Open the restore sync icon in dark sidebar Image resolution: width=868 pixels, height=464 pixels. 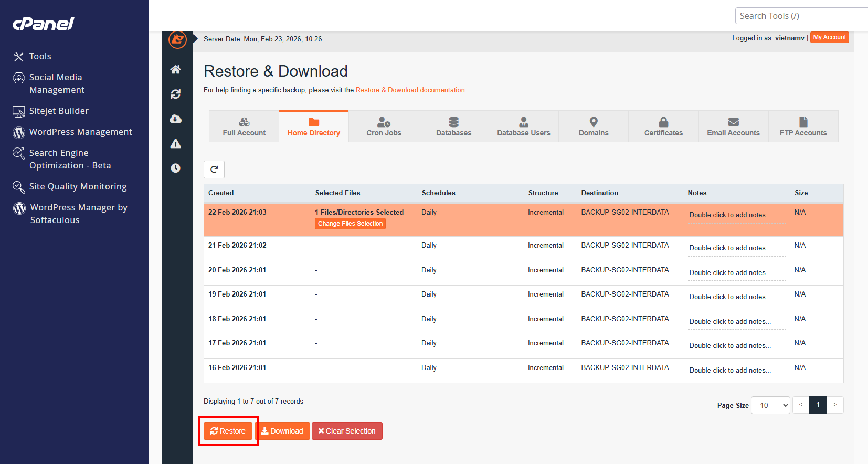(x=176, y=94)
